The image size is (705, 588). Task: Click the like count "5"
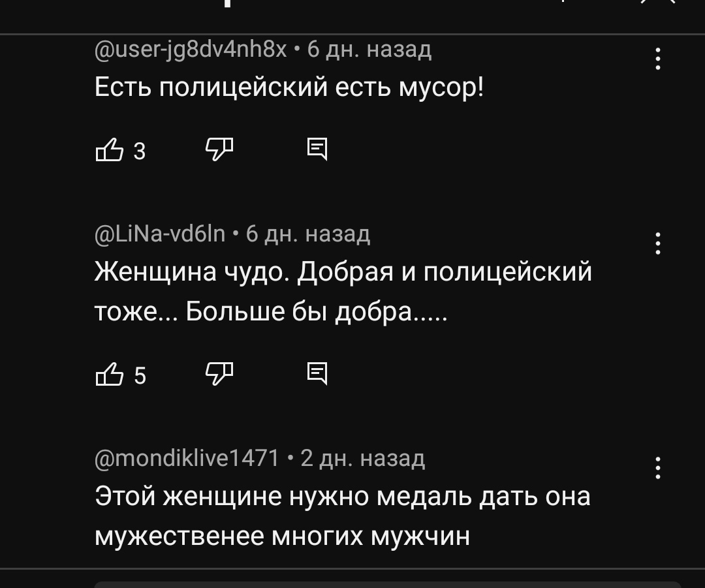[139, 376]
